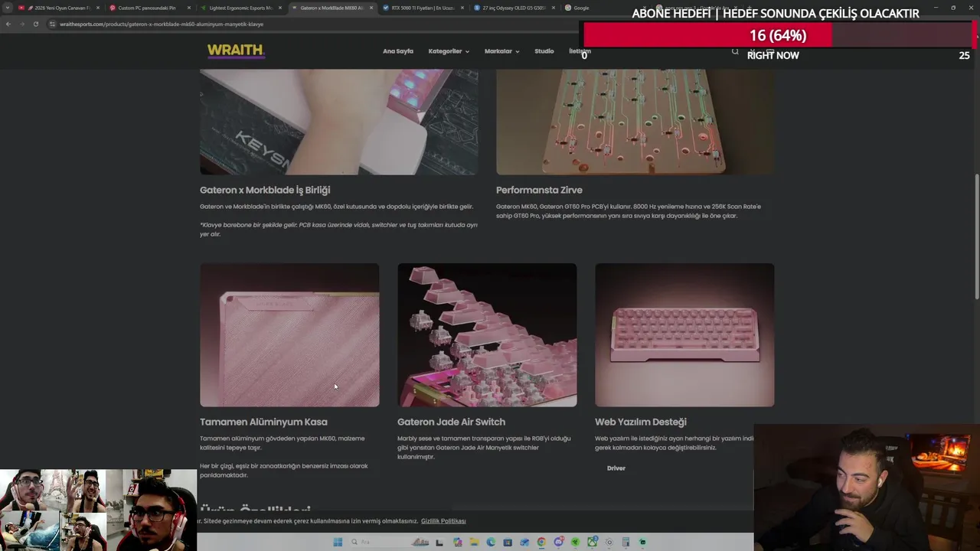
Task: Open the exploded keycaps and switches image
Action: [487, 334]
